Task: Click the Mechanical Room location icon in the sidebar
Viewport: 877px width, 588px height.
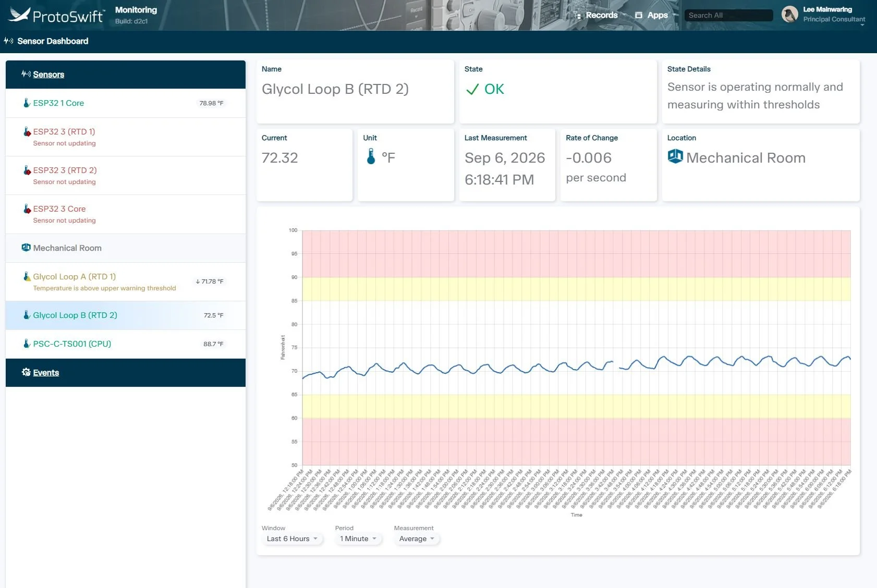Action: pos(26,248)
